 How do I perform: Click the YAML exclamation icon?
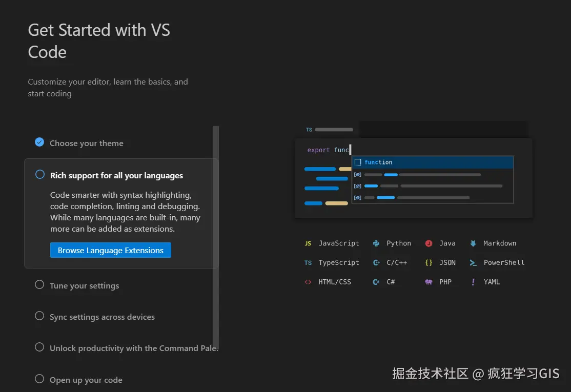coord(473,282)
